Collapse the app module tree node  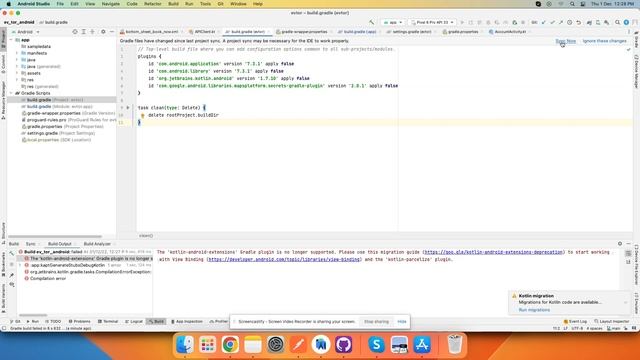[x=11, y=40]
